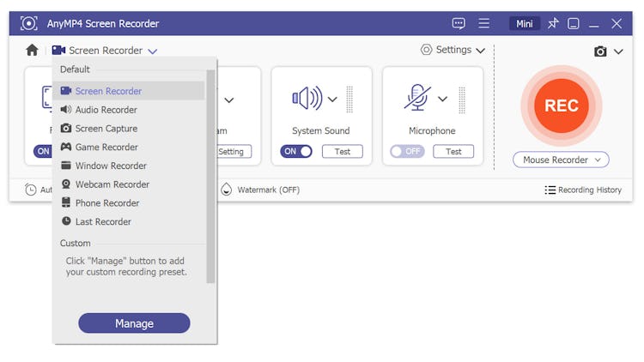Screen dimensions: 644x362
Task: Click the video camera icon beside Screen Recorder
Action: coord(58,50)
